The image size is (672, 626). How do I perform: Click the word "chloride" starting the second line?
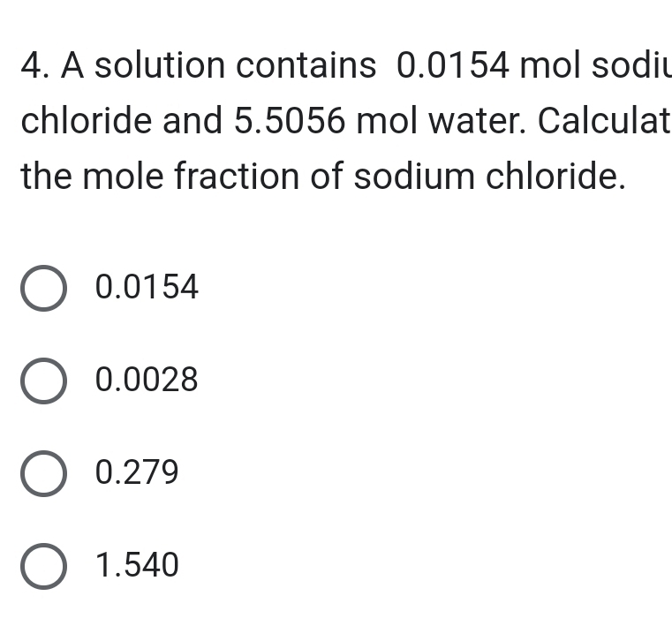87,121
